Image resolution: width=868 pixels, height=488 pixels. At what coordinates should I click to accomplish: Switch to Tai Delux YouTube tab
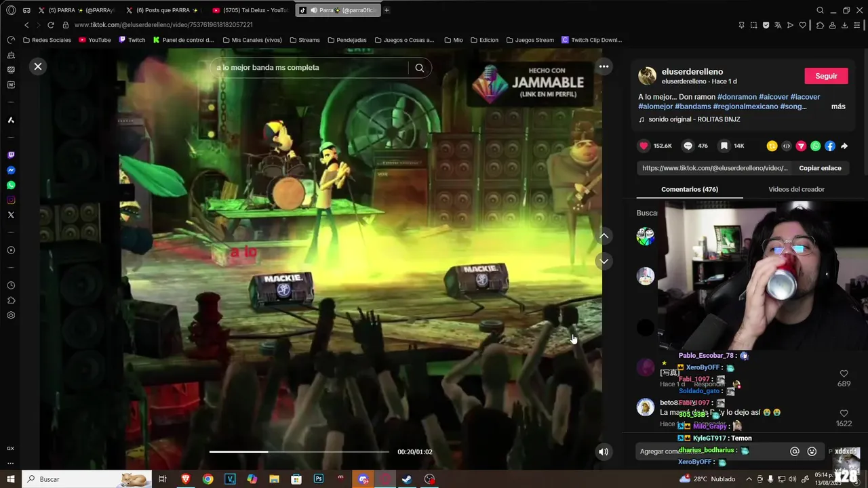[x=251, y=10]
